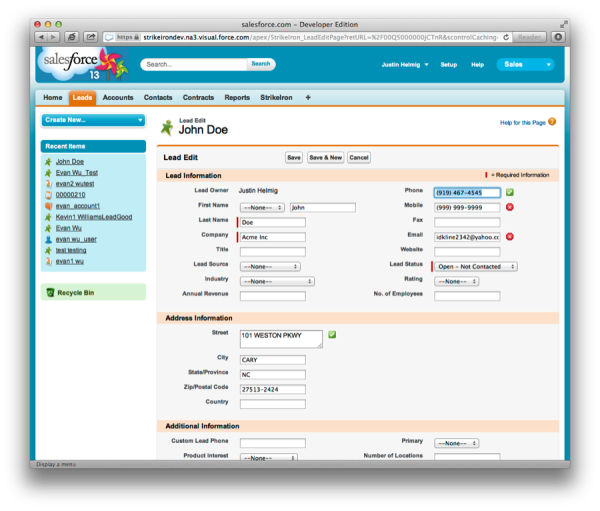Click the Share icon in browser toolbar

[91, 37]
